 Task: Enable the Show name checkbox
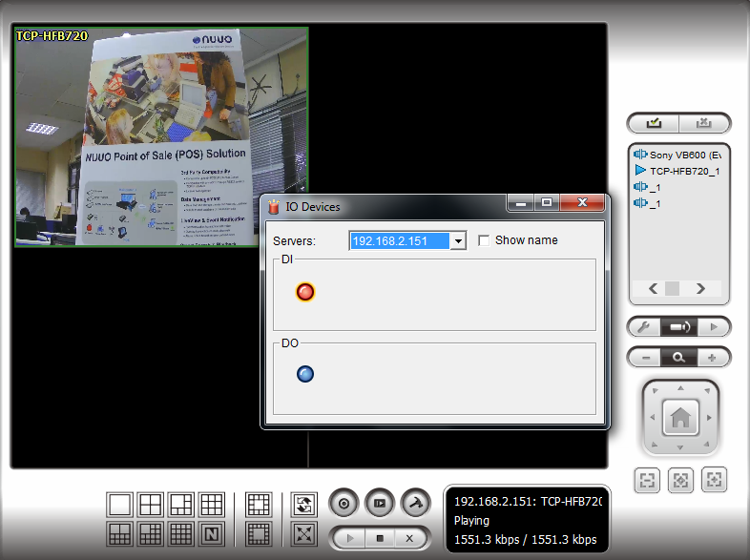[x=485, y=240]
